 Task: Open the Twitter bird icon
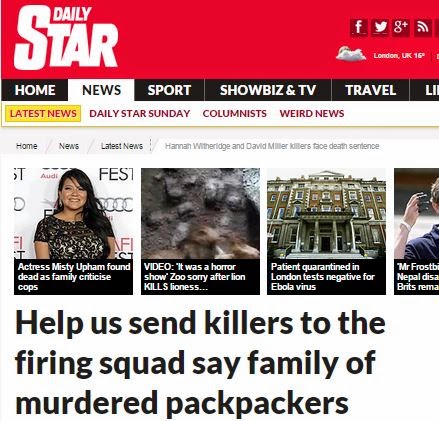coord(380,27)
